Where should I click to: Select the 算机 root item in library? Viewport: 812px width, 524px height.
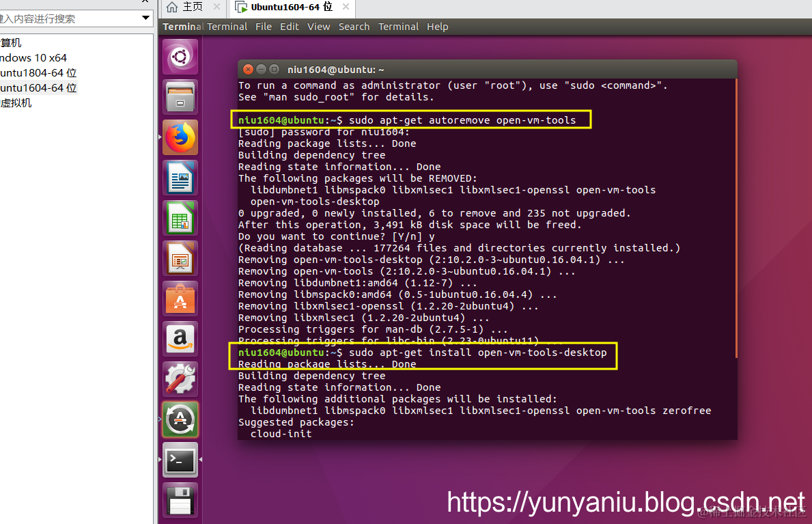[x=11, y=42]
